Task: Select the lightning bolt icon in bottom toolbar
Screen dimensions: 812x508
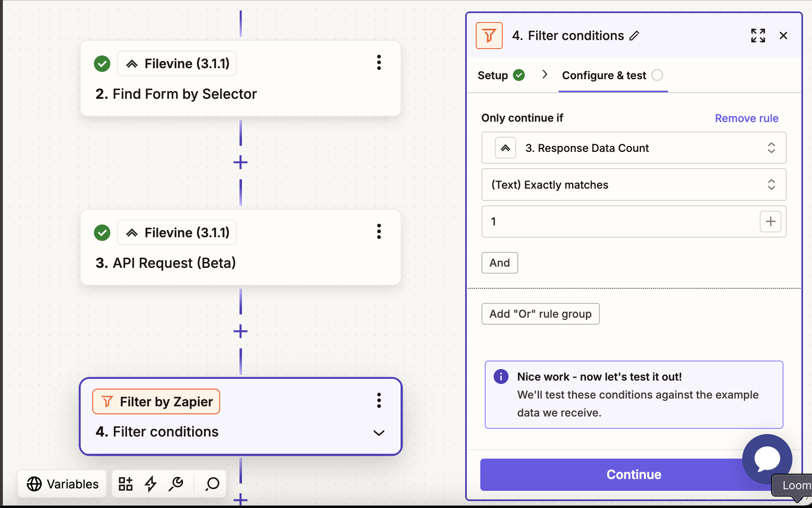Action: coord(151,484)
